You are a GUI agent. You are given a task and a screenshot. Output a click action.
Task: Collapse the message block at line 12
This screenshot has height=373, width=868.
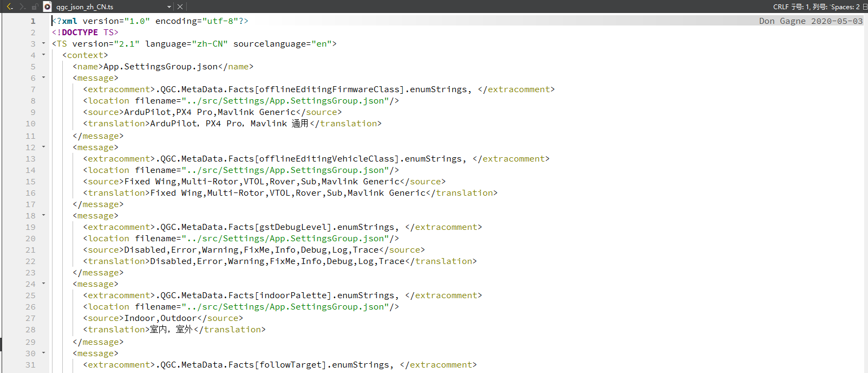tap(44, 147)
